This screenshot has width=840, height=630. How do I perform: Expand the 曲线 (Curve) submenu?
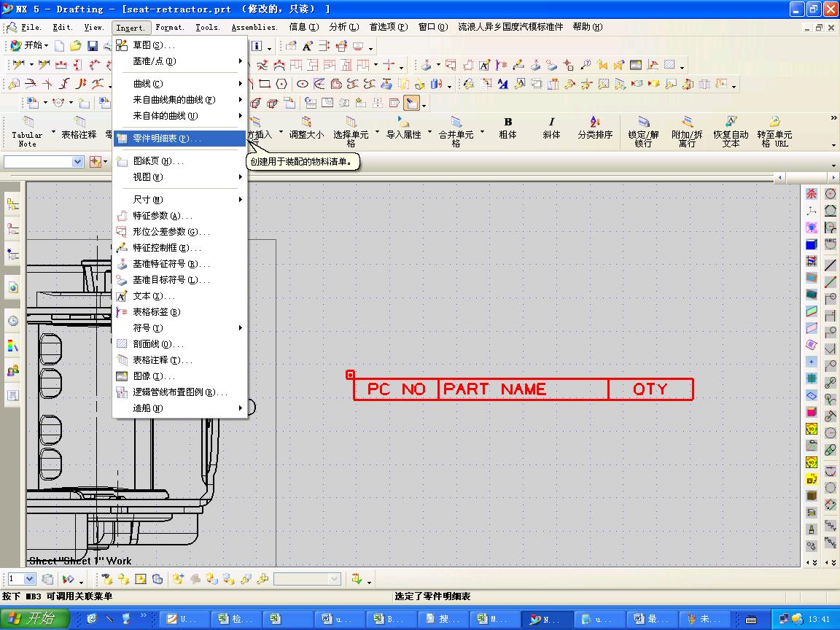click(179, 84)
